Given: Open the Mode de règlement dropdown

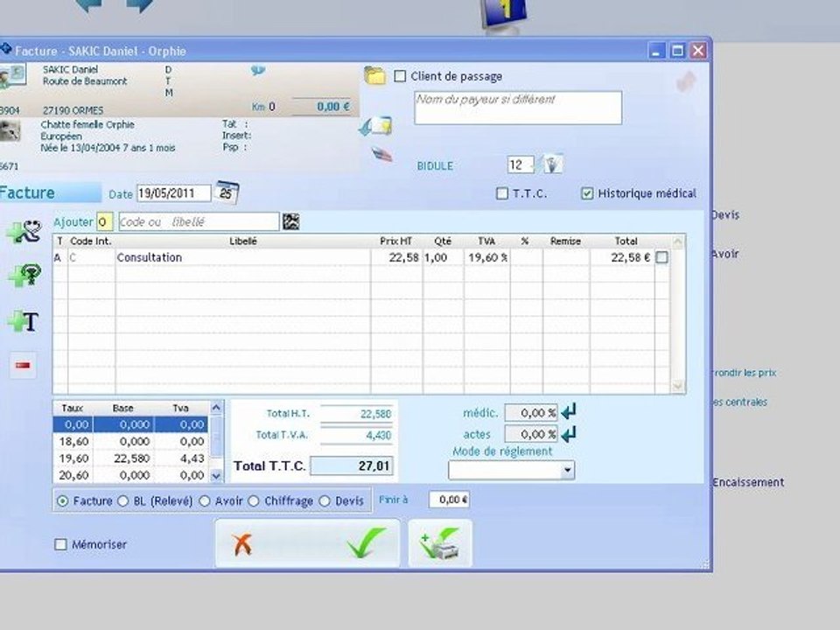Looking at the screenshot, I should coord(567,471).
